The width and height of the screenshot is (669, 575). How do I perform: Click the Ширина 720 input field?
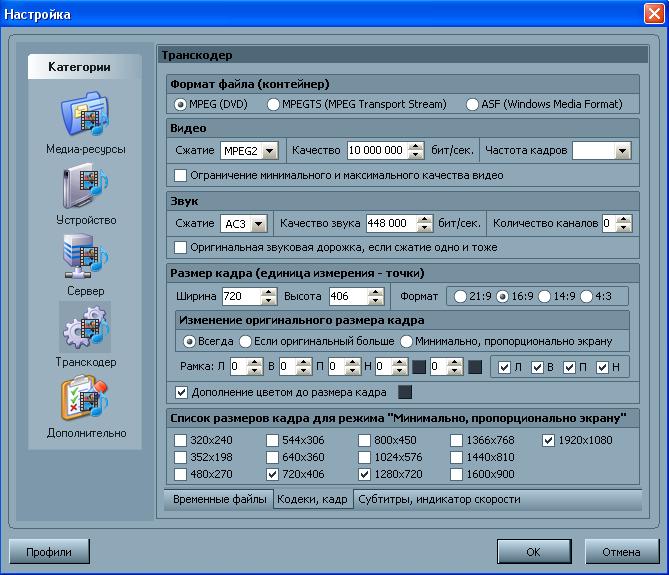point(241,296)
